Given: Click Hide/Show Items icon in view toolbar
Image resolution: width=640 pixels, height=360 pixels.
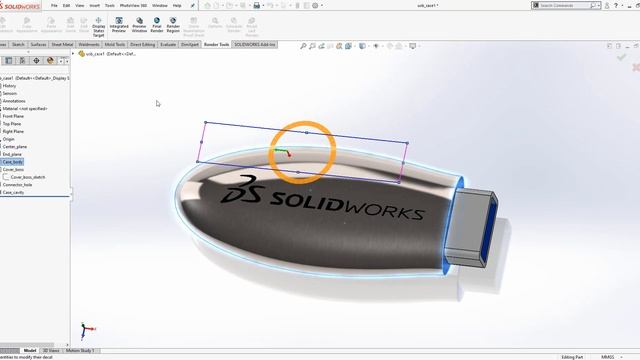Looking at the screenshot, I should click(376, 46).
